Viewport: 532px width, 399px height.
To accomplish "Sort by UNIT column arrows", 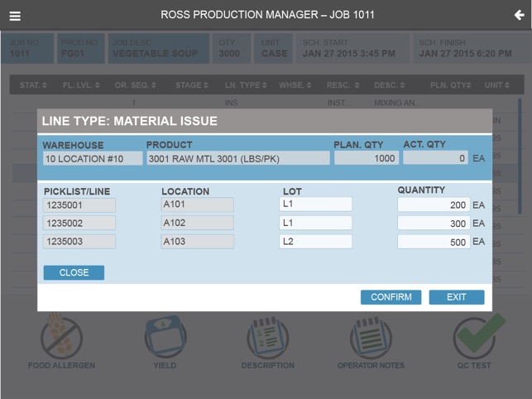I will coord(507,85).
